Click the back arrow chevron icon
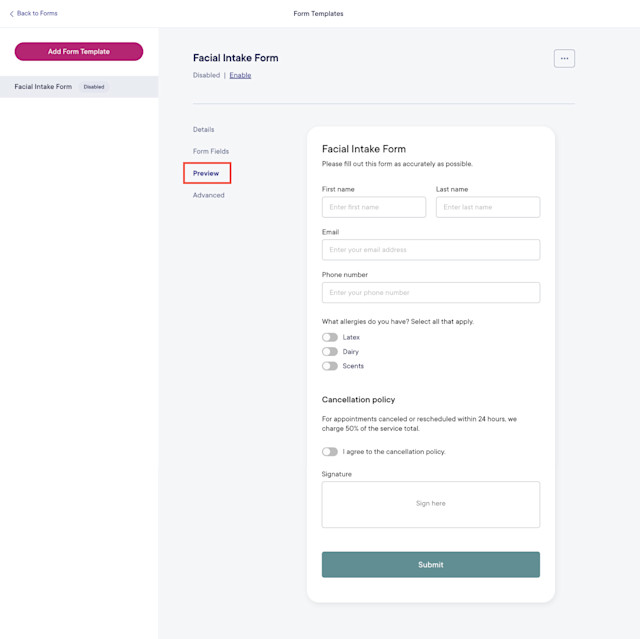 point(11,13)
